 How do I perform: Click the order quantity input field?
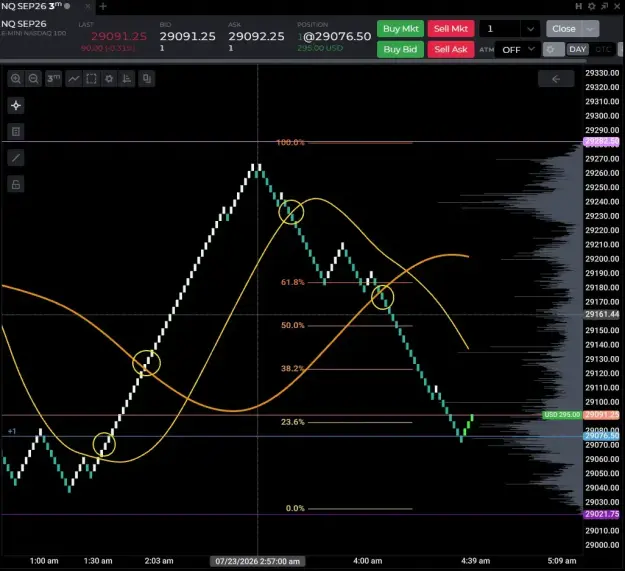pos(500,29)
